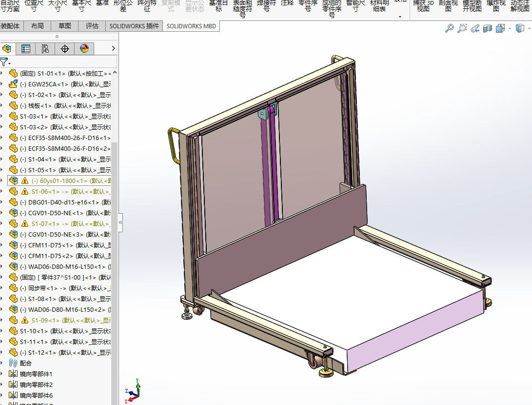Click the CGV01-D50-NE<1> part icon
Screen dimensions: 532x405
(x=13, y=213)
